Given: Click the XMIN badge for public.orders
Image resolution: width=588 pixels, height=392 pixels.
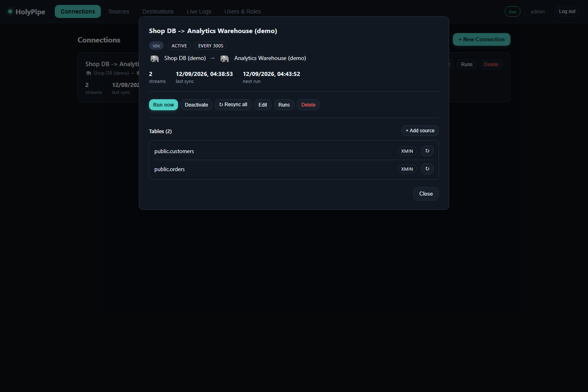Looking at the screenshot, I should click(407, 169).
